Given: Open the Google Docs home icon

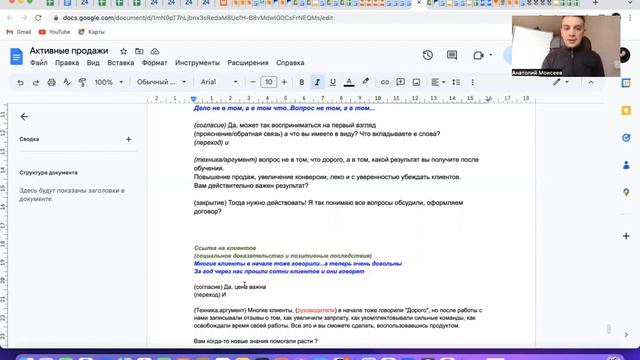Looking at the screenshot, I should (16, 56).
